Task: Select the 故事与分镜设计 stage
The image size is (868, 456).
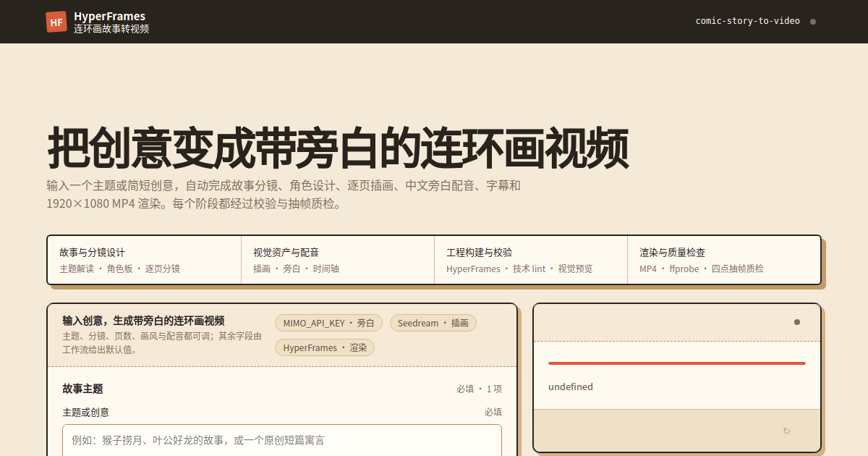Action: [145, 260]
